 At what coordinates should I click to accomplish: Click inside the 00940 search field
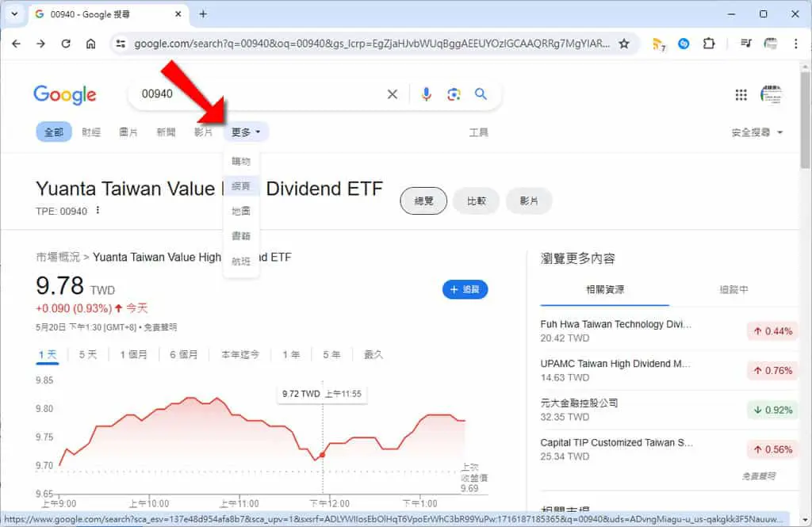click(259, 94)
